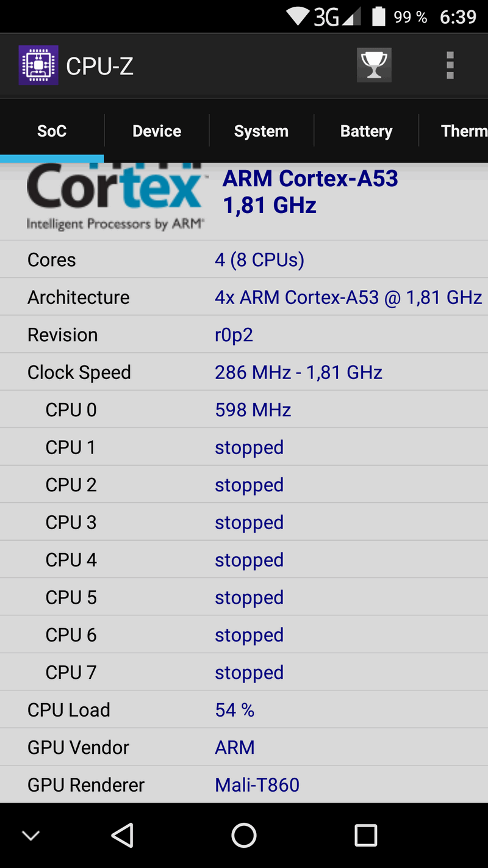
Task: Tap the battery icon in status bar
Action: click(379, 16)
